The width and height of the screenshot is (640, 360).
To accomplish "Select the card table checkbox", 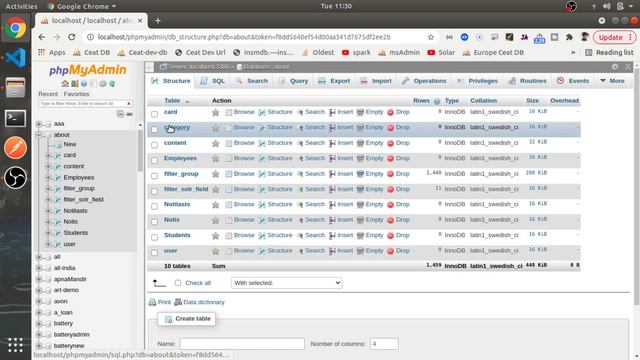I will [154, 114].
